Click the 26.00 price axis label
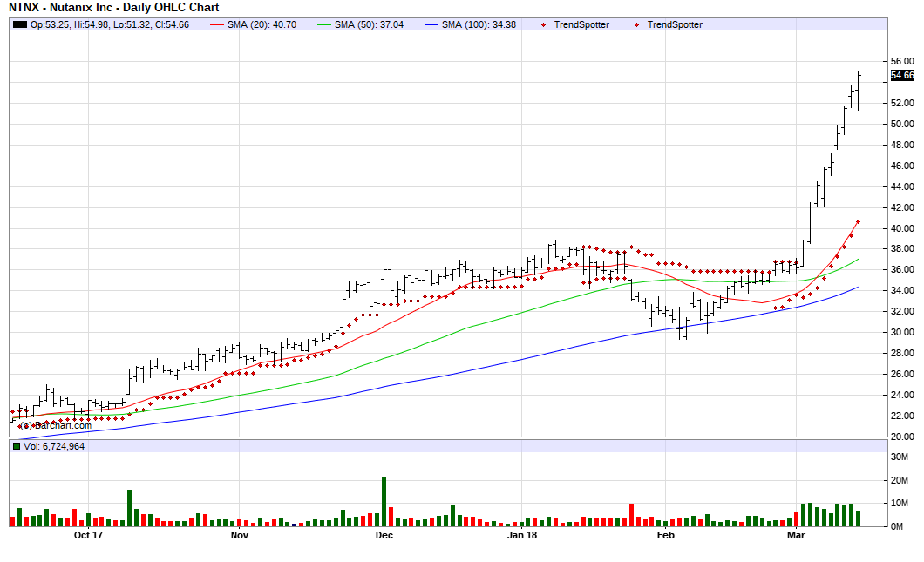The height and width of the screenshot is (562, 924). (x=902, y=374)
